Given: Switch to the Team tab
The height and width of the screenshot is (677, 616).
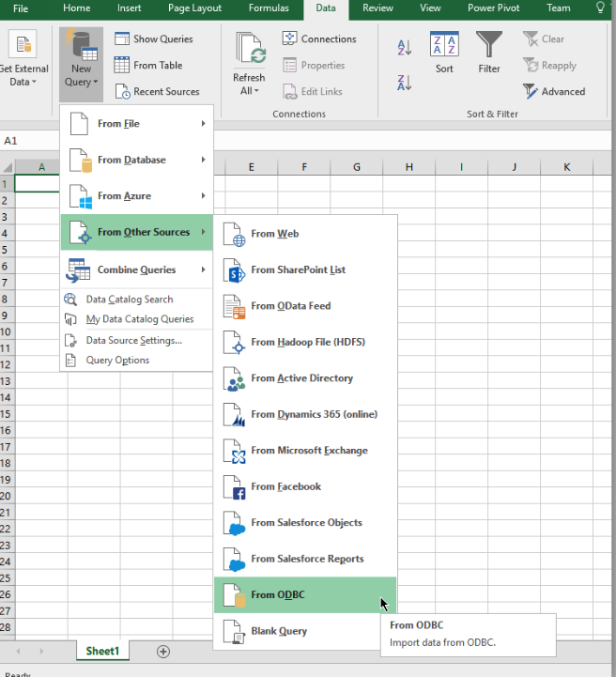Looking at the screenshot, I should click(559, 8).
